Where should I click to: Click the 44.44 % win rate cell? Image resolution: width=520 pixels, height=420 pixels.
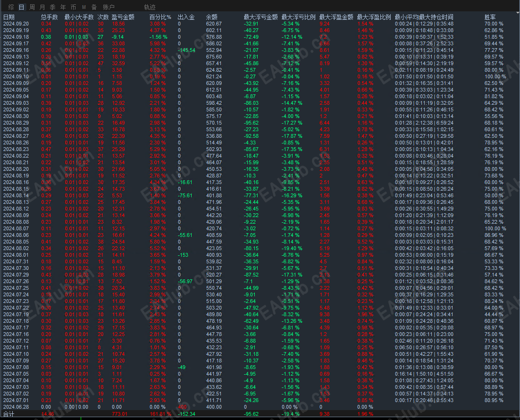[494, 314]
